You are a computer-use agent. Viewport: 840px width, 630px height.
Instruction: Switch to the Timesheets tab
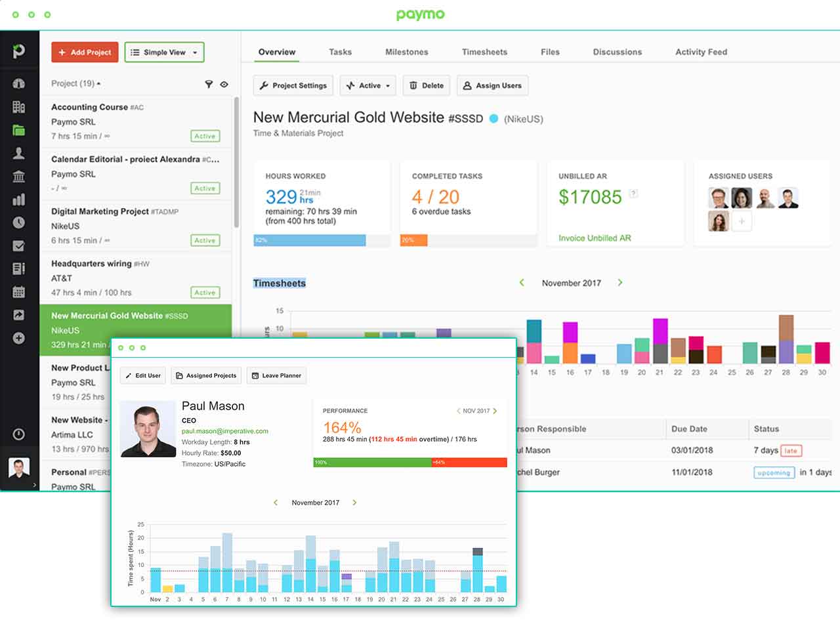pos(484,52)
